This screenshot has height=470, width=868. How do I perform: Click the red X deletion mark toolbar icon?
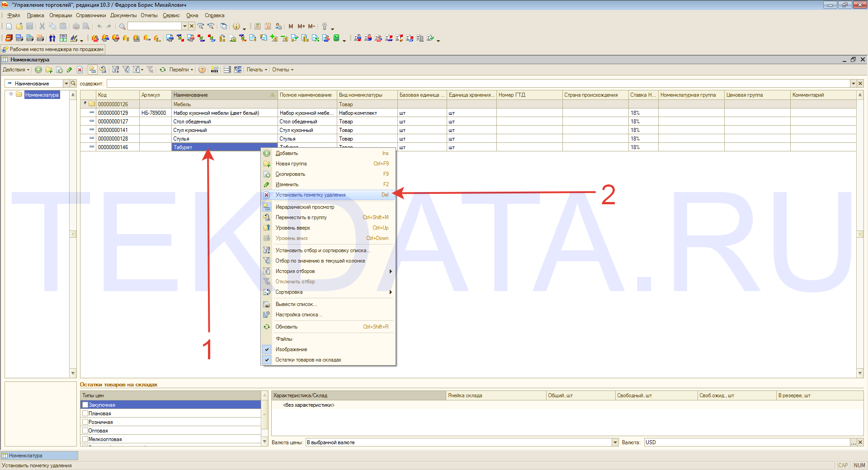[80, 70]
